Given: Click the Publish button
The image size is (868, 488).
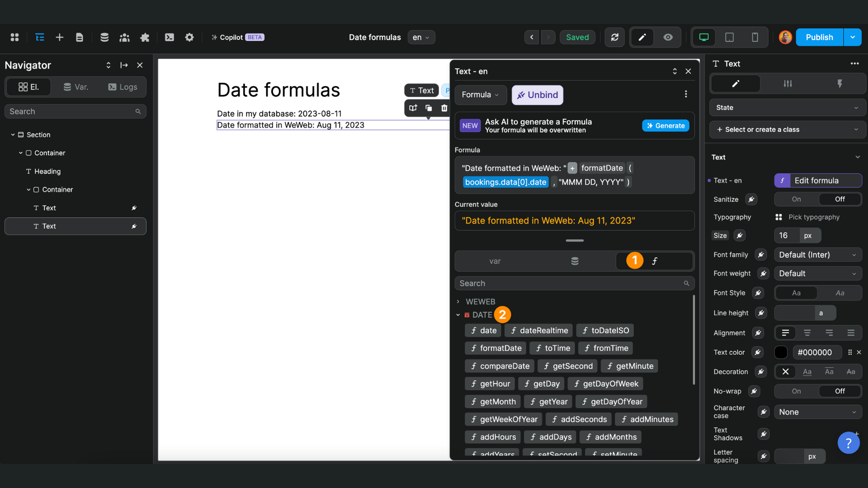Looking at the screenshot, I should point(820,37).
